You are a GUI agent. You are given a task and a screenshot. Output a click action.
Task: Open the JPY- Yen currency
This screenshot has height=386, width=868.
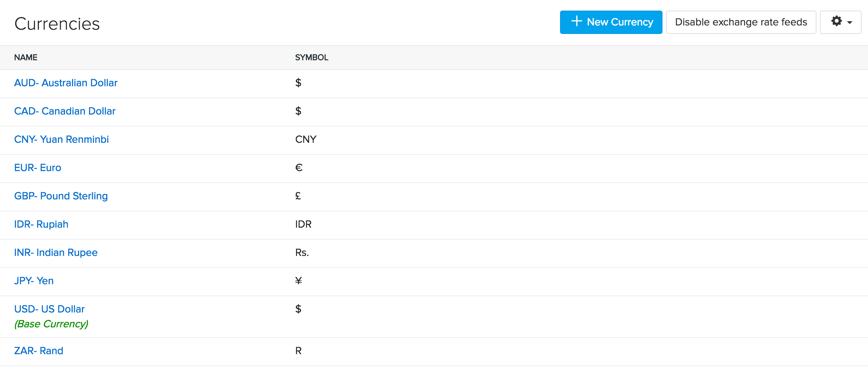point(34,281)
